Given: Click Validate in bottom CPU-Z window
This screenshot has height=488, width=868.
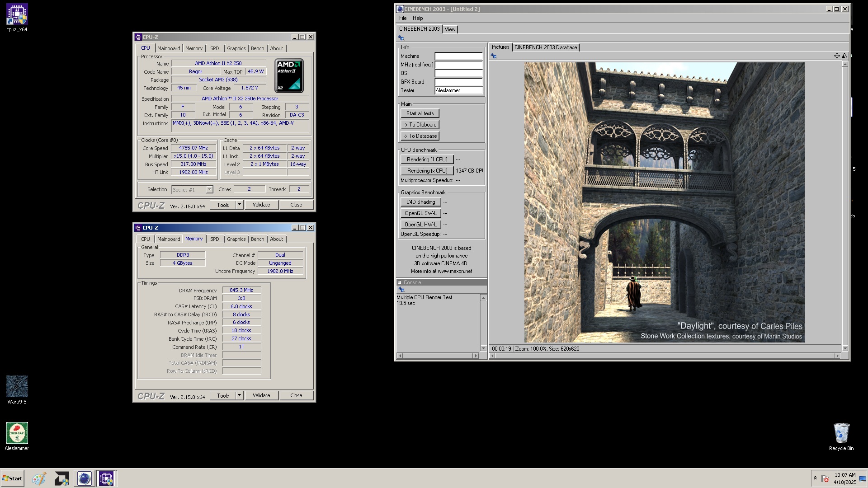Looking at the screenshot, I should click(261, 395).
